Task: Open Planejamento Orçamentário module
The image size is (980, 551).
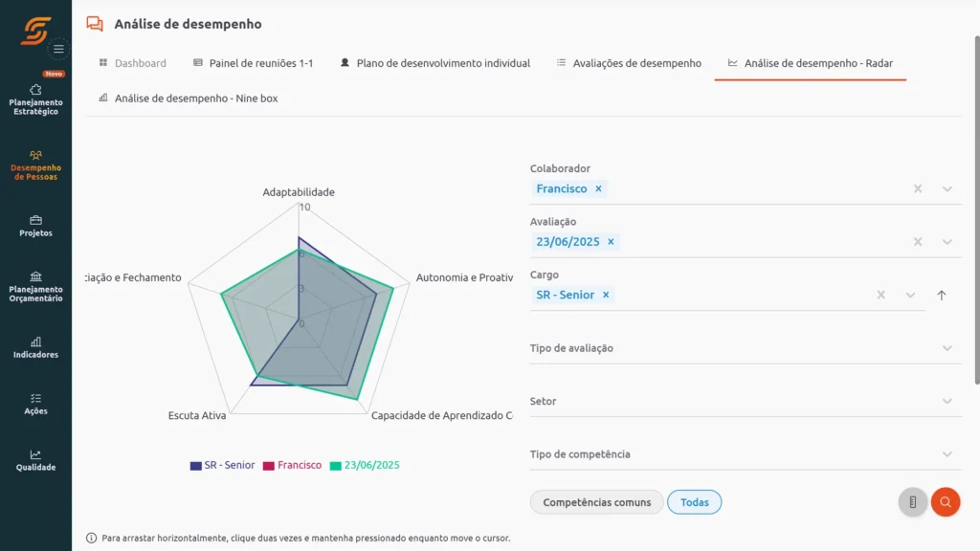Action: coord(35,287)
